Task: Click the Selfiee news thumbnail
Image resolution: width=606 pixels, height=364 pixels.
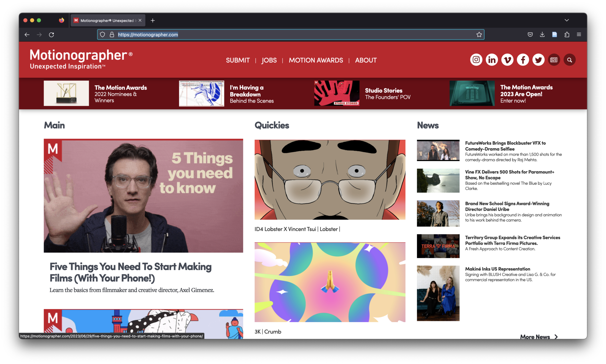Action: click(x=438, y=150)
